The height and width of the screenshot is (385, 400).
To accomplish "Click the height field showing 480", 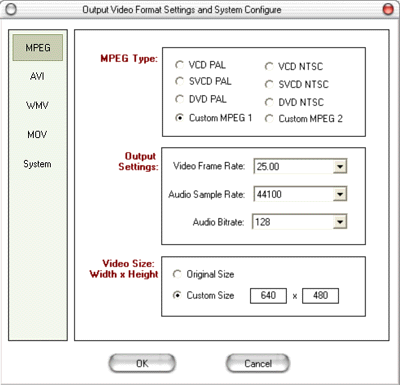I will (x=320, y=296).
